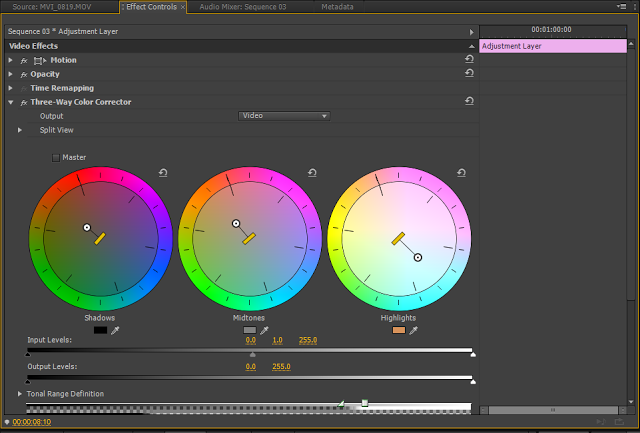Reset the Three-Way Color Corrector effect
Image resolution: width=640 pixels, height=433 pixels.
(x=469, y=101)
